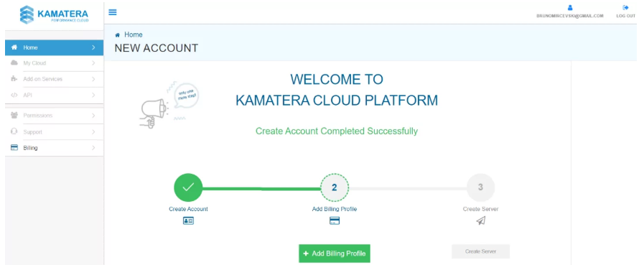Expand the Billing chevron

tap(93, 148)
